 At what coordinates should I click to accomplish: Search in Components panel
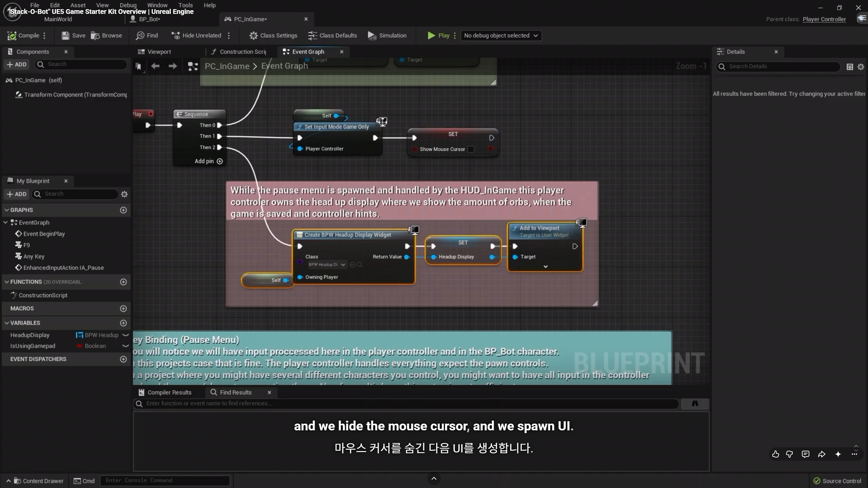tap(81, 64)
